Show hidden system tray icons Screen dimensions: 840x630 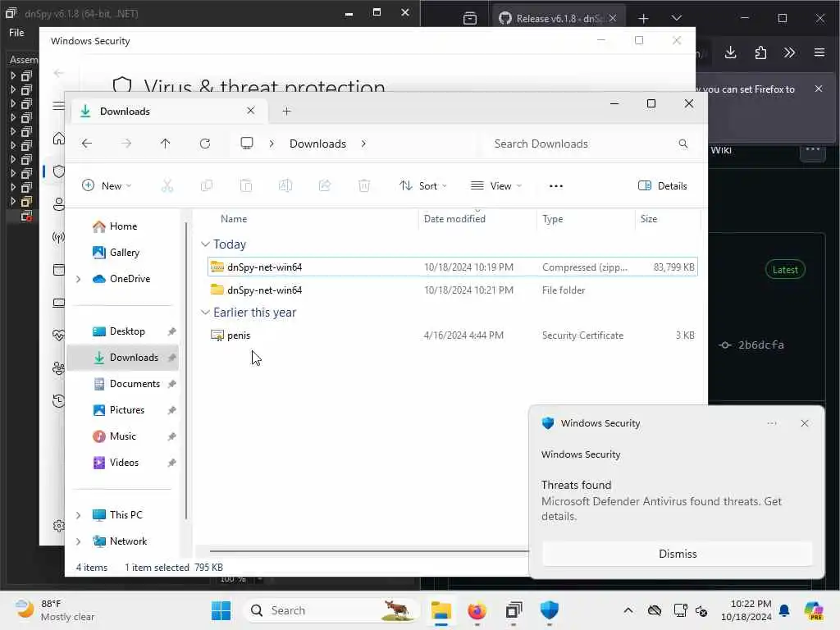point(628,610)
